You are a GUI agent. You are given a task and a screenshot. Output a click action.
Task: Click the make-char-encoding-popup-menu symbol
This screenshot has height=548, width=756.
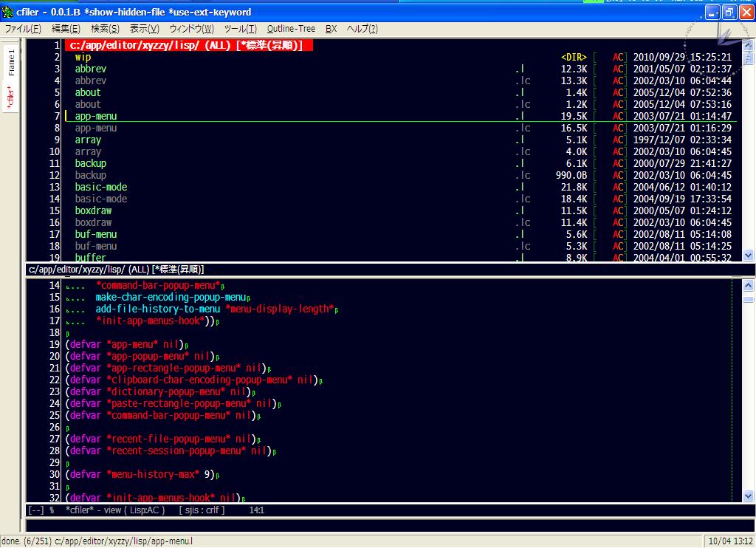click(x=171, y=297)
